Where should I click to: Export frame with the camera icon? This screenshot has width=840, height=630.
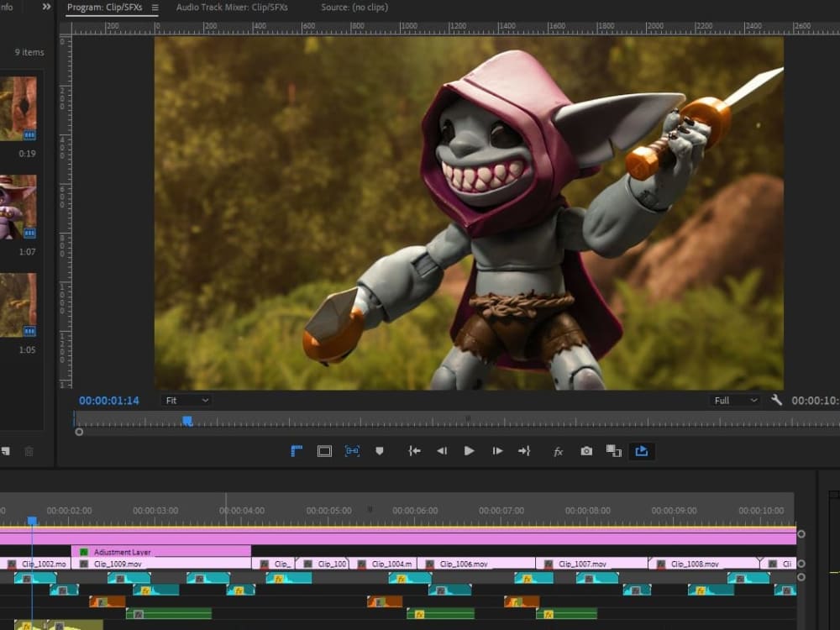tap(586, 451)
